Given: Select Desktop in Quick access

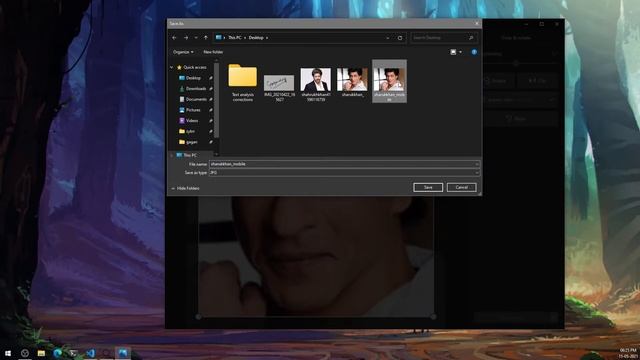Looking at the screenshot, I should (193, 78).
